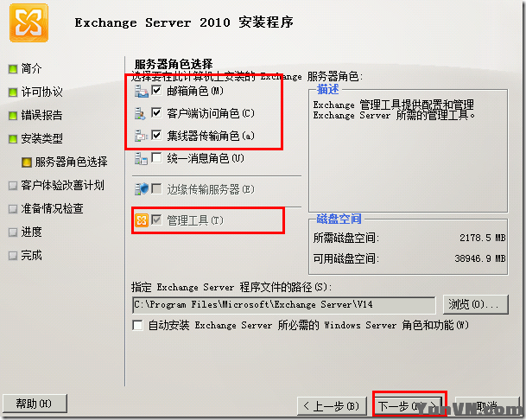Click the grey step indicator beside 准备情况检查
526x420 pixels.
tap(13, 209)
